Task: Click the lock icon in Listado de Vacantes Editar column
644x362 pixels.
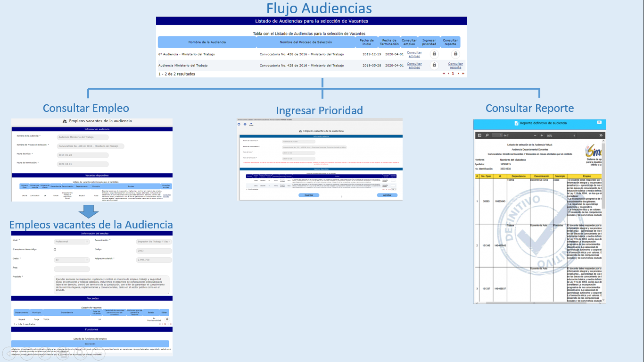Action: click(167, 319)
